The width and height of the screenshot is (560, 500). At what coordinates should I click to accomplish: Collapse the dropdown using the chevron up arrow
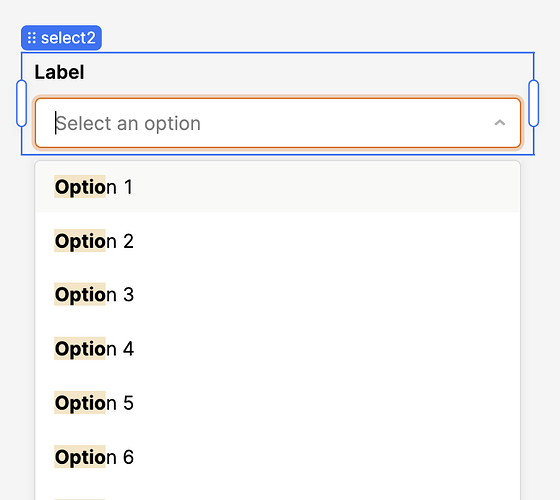tap(500, 123)
